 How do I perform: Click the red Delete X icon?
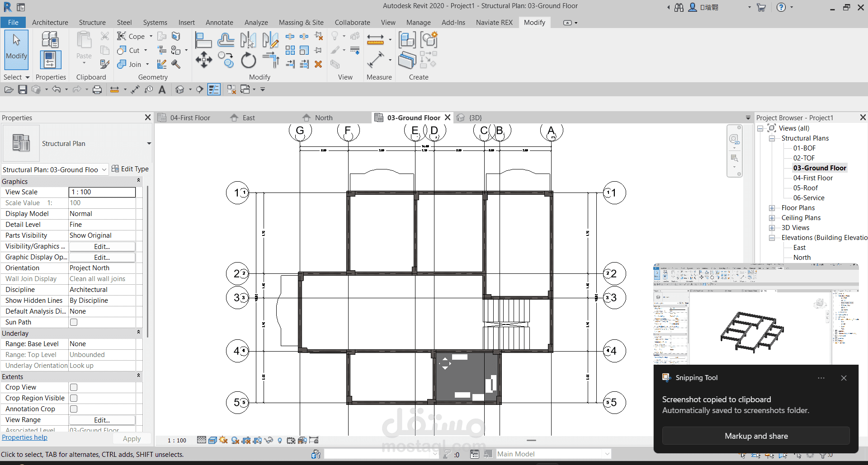tap(318, 64)
